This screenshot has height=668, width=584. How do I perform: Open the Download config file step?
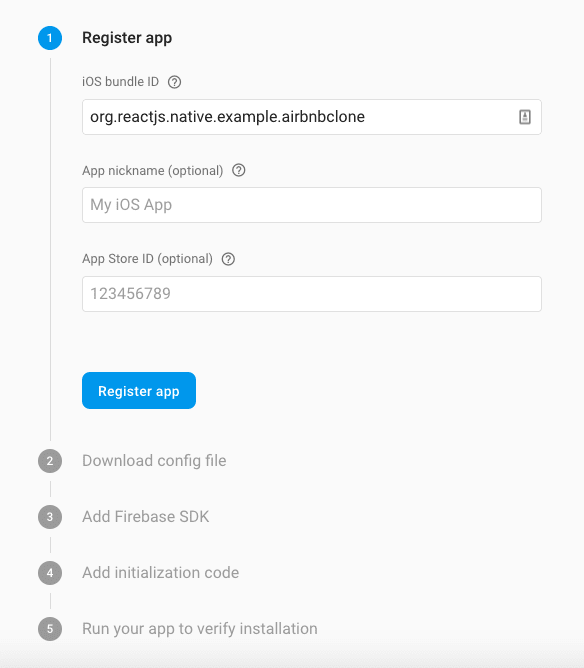154,461
